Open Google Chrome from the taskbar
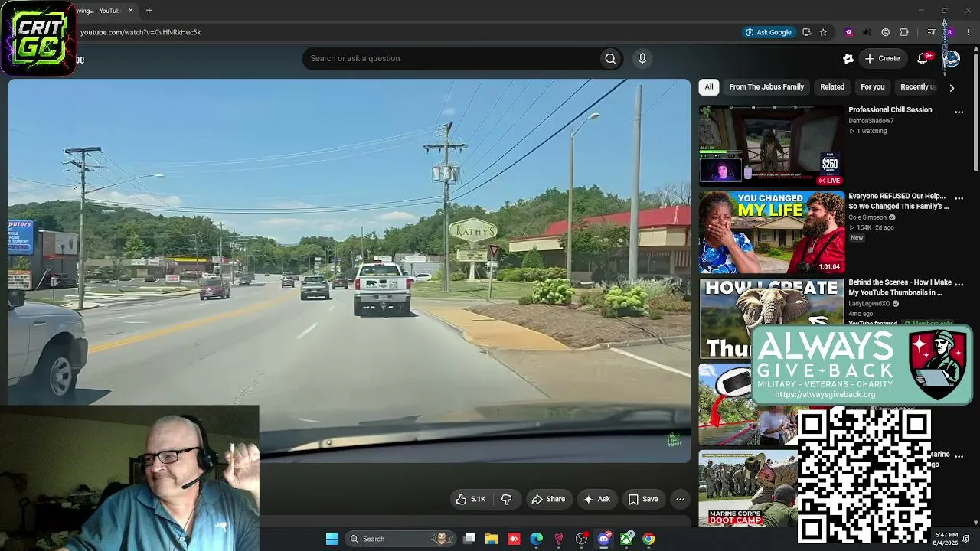980x551 pixels. pos(648,539)
